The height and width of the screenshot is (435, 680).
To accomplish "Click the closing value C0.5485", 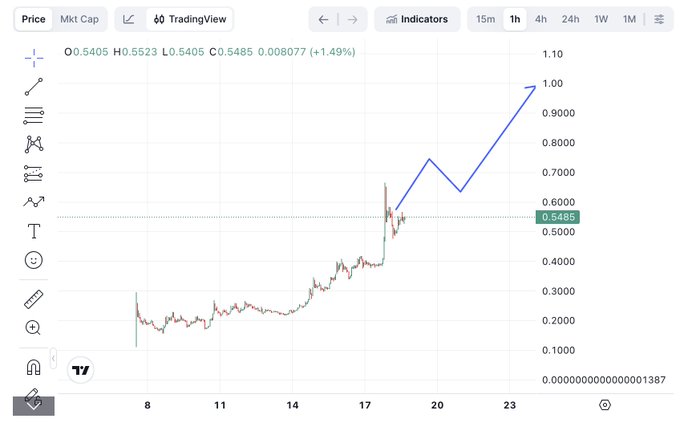I will [231, 52].
